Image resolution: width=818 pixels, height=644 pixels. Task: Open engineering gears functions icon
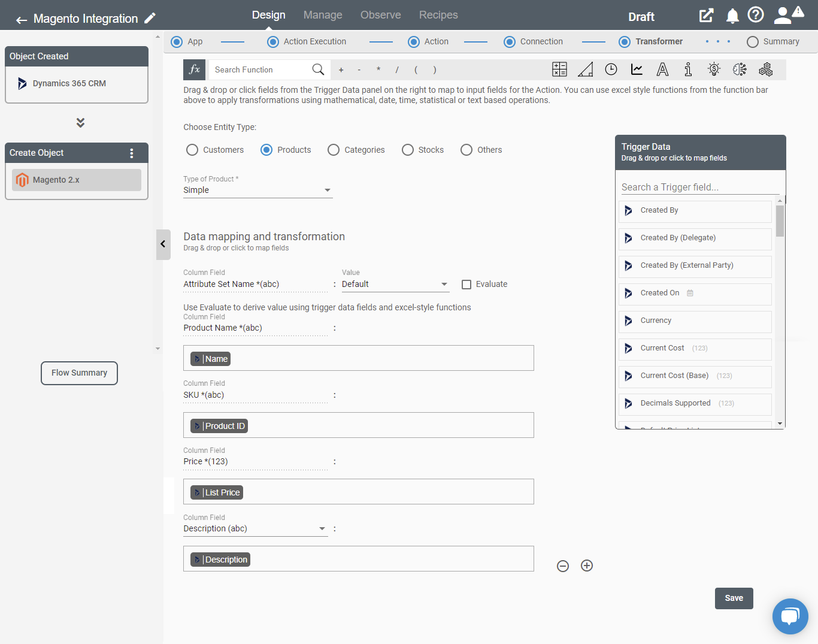click(765, 69)
